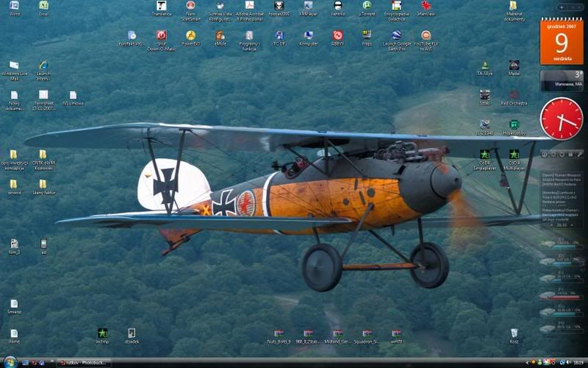The width and height of the screenshot is (588, 368).
Task: Click power icon on sidebar control gadget
Action: (544, 155)
